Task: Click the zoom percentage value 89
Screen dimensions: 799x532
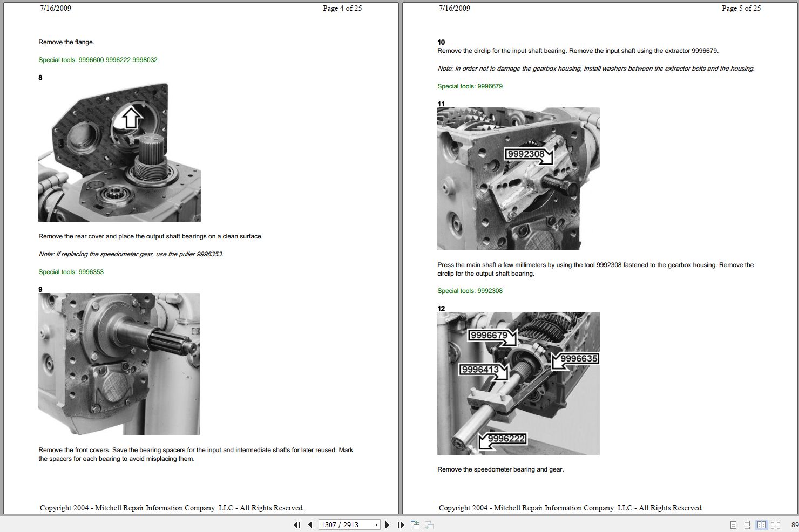Action: tap(795, 524)
